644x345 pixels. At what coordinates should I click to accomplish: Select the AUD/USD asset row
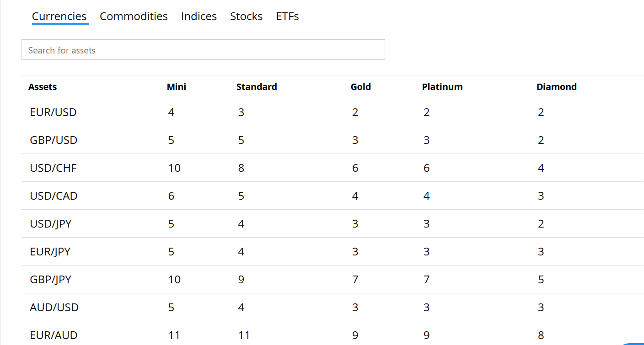coord(333,307)
